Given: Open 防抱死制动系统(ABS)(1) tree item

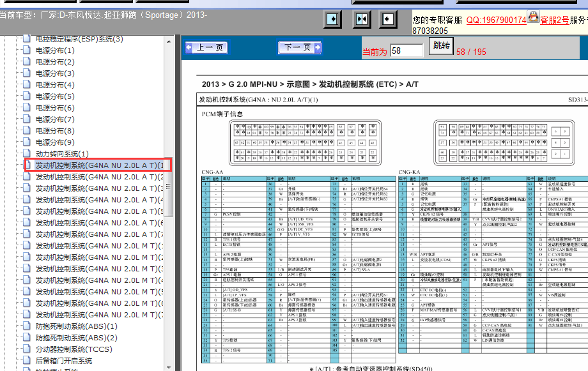Looking at the screenshot, I should pos(77,326).
